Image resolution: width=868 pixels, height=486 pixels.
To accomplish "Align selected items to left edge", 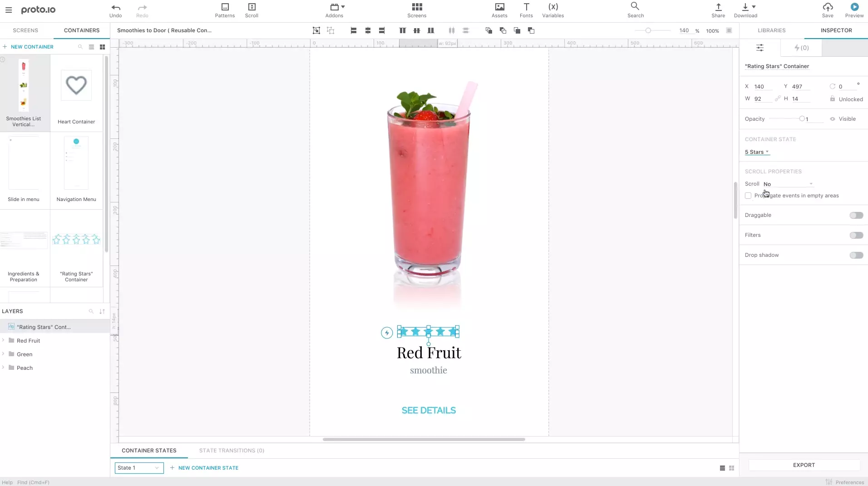I will 354,30.
